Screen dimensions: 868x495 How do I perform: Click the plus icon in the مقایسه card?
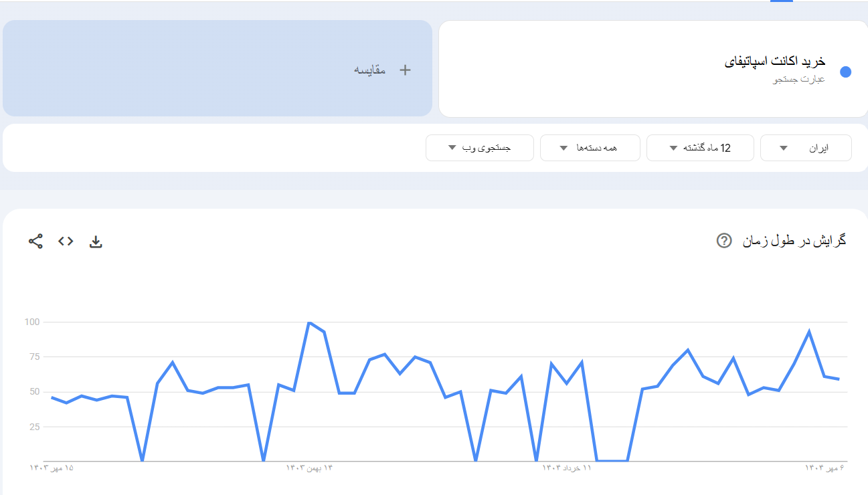coord(405,70)
